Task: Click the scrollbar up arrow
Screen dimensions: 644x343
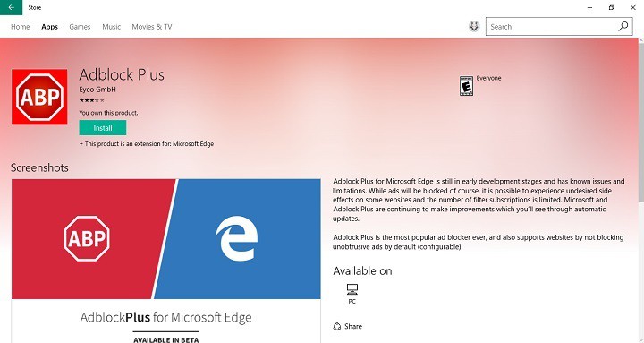Action: (x=640, y=41)
